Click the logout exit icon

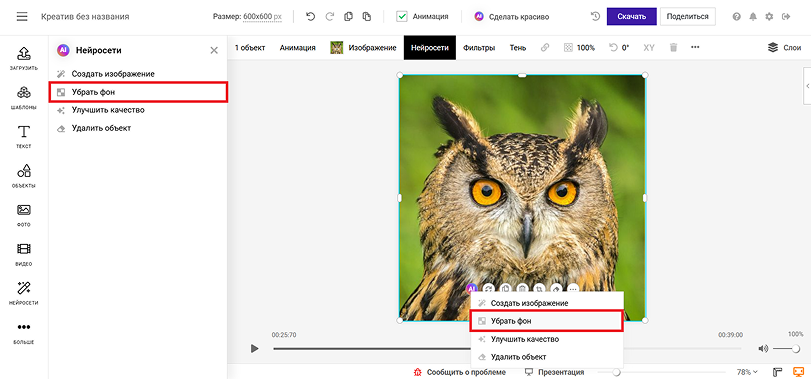[x=786, y=17]
